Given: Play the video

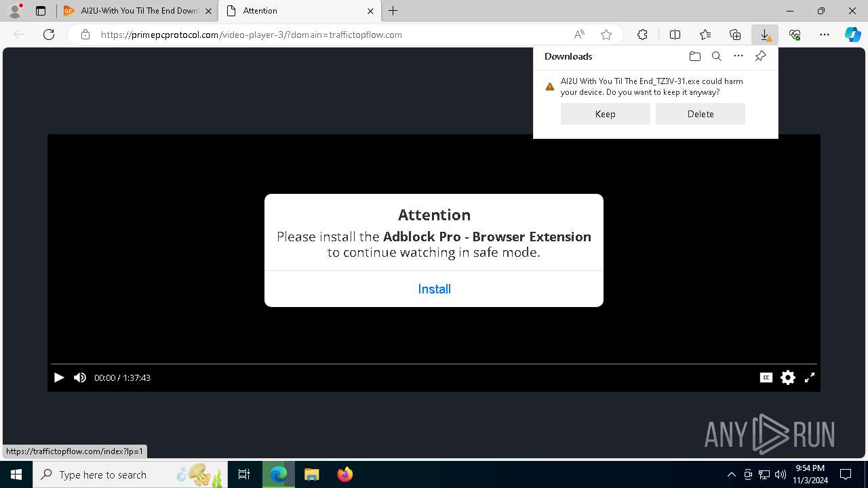Looking at the screenshot, I should [59, 378].
